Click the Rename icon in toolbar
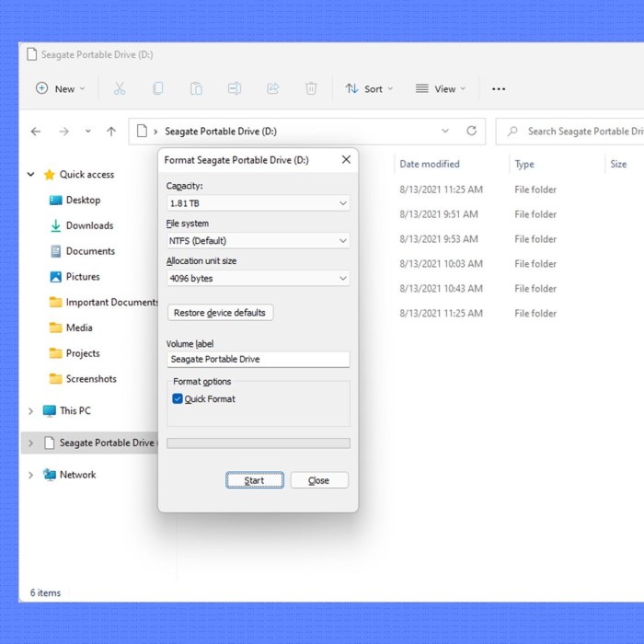Screen dimensions: 644x644 [x=234, y=88]
